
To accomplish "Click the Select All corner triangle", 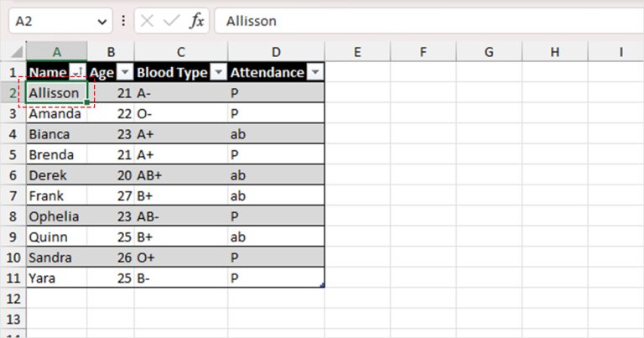I will coord(17,52).
